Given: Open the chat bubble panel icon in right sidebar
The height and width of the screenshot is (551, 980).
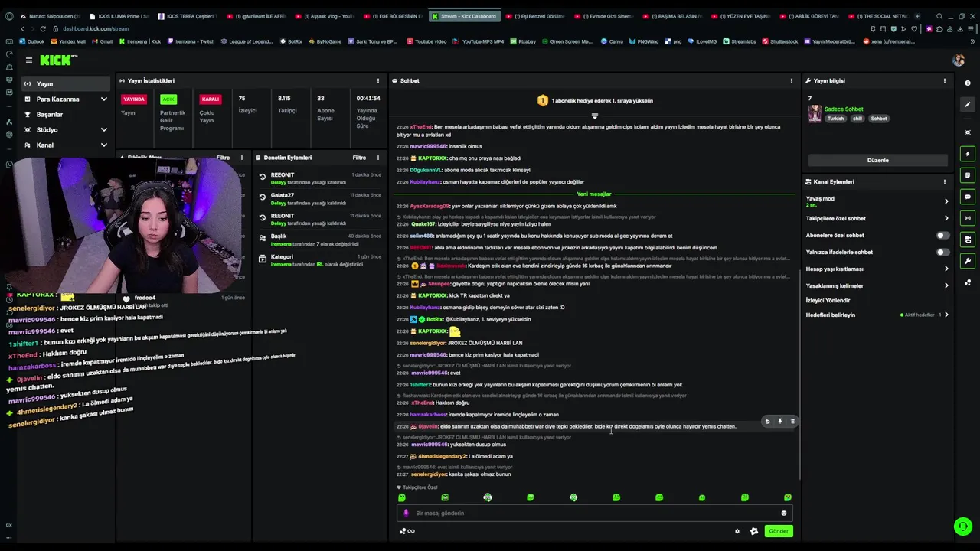Looking at the screenshot, I should point(968,197).
